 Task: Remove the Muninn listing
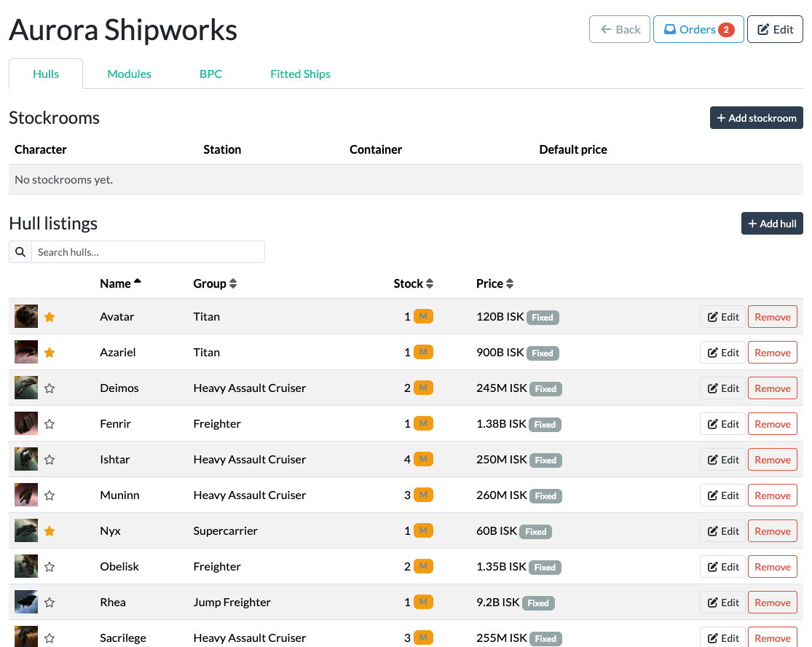772,495
